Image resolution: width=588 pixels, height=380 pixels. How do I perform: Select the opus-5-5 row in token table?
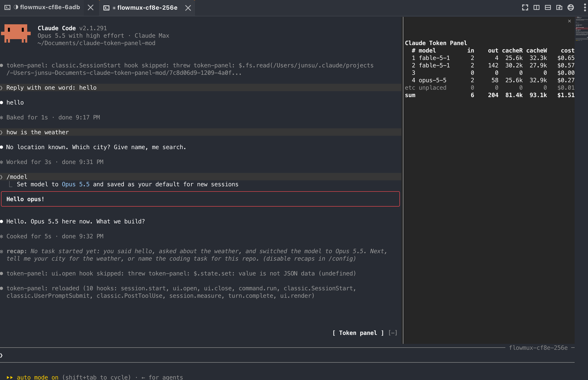tap(490, 80)
